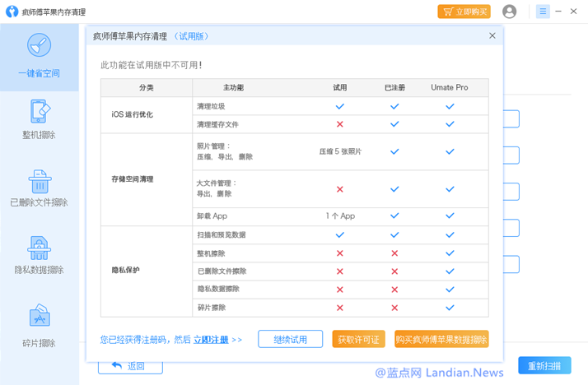588x385 pixels.
Task: Click the 清理垃圾 row label in the table
Action: pyautogui.click(x=211, y=106)
